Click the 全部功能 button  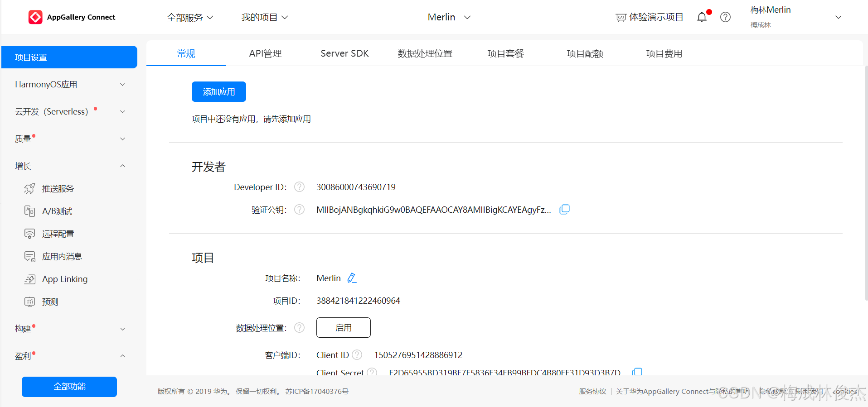pyautogui.click(x=69, y=387)
